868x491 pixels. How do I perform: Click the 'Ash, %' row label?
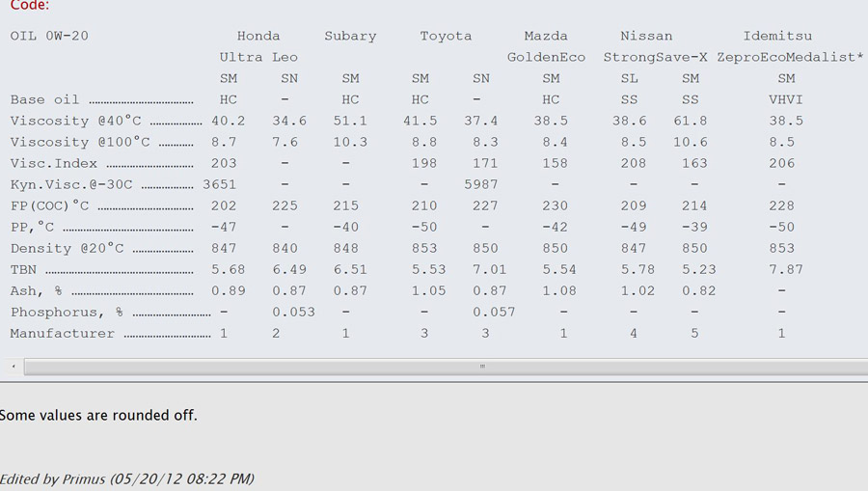[x=36, y=290]
